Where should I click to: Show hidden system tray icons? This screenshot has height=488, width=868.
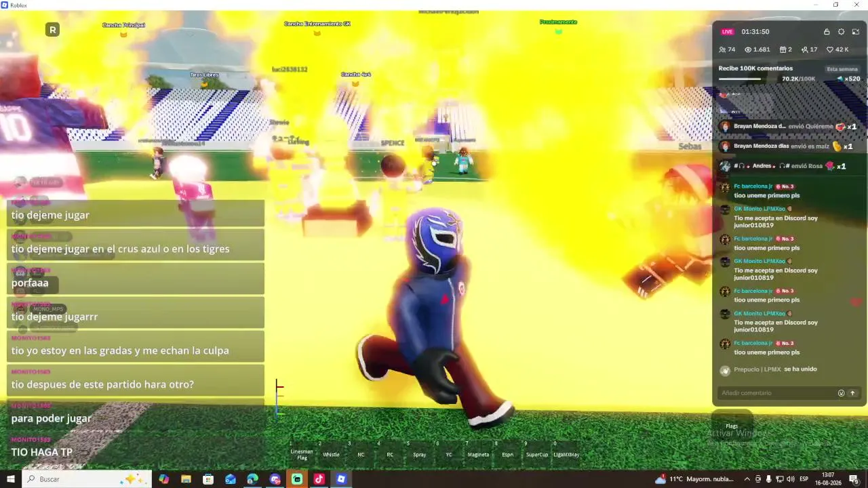click(746, 479)
